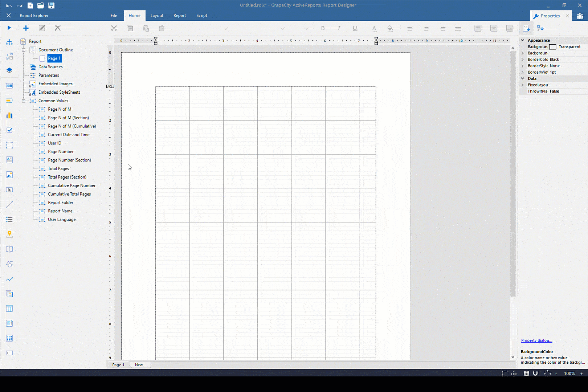The height and width of the screenshot is (392, 588).
Task: Pick the Image tool from the toolbox
Action: [9, 175]
